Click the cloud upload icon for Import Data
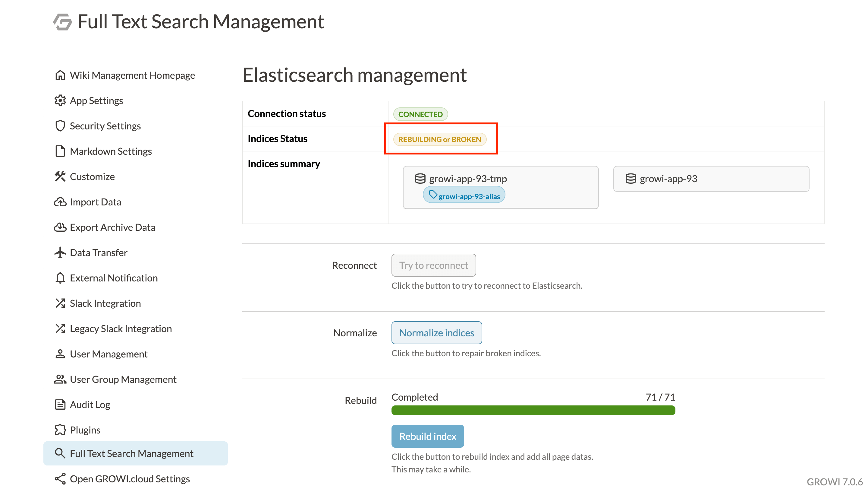Viewport: 868px width, 489px height. [60, 202]
